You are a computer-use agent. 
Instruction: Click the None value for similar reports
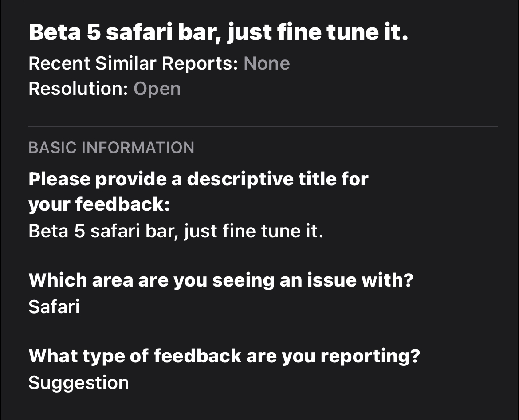pyautogui.click(x=267, y=63)
